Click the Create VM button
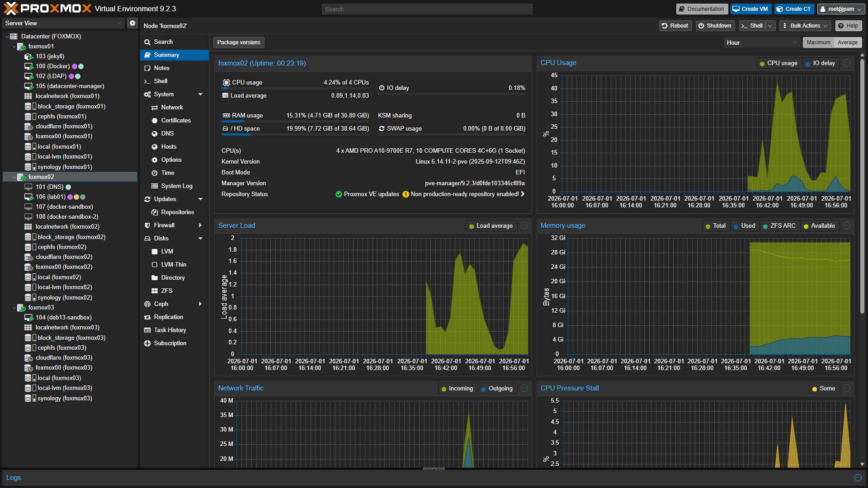 pyautogui.click(x=750, y=9)
